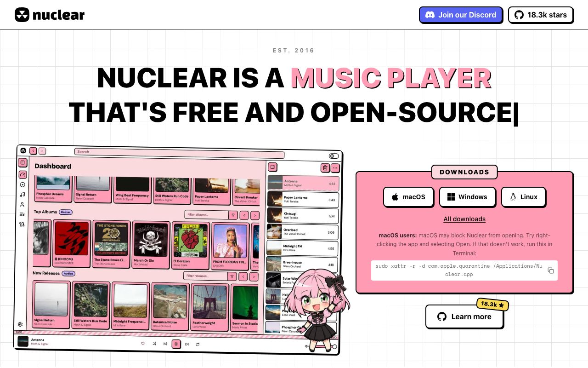The image size is (588, 368).
Task: Click the Filter albums input
Action: [207, 214]
